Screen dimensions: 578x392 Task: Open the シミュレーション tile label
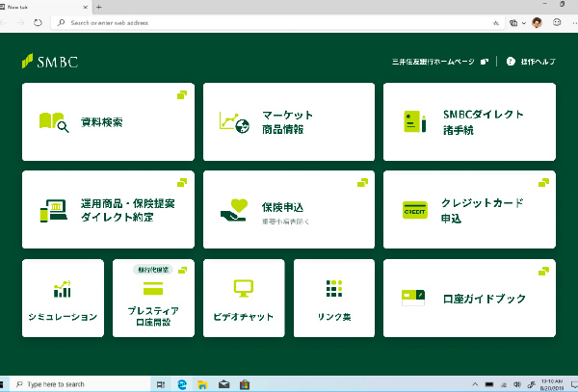coord(63,317)
